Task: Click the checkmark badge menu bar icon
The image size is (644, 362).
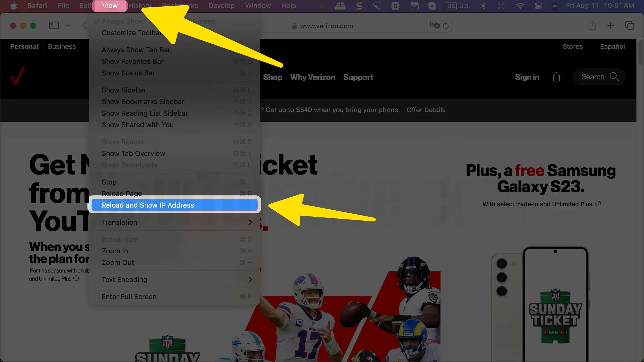Action: point(432,6)
